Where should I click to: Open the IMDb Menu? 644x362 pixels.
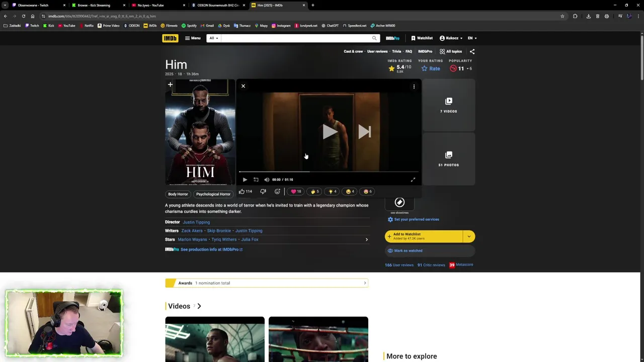click(x=193, y=38)
